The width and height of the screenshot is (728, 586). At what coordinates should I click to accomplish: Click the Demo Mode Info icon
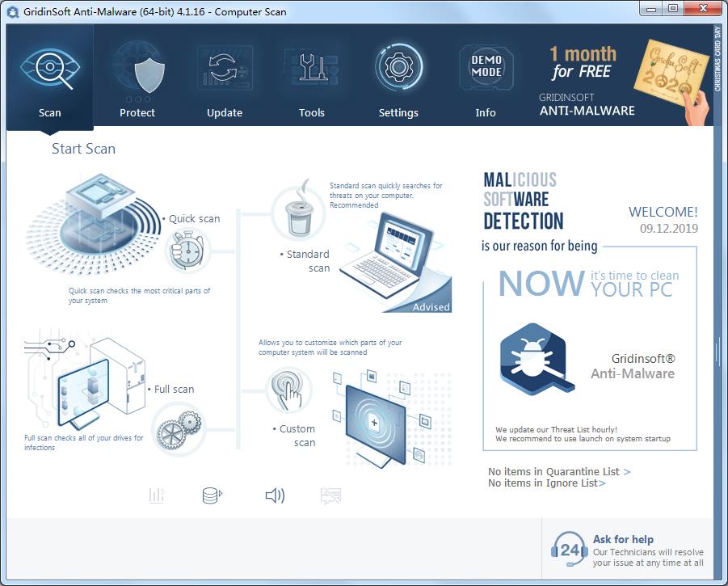[486, 66]
